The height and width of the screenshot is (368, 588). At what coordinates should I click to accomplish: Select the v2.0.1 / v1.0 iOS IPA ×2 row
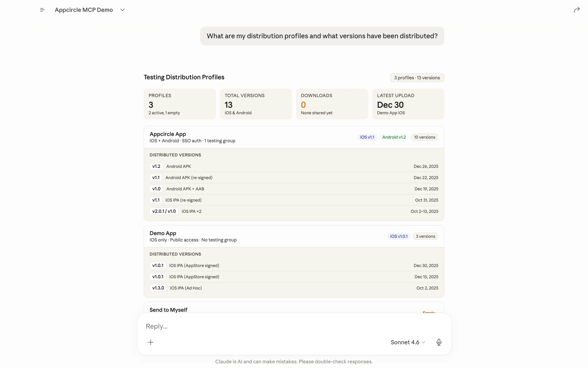coord(294,211)
